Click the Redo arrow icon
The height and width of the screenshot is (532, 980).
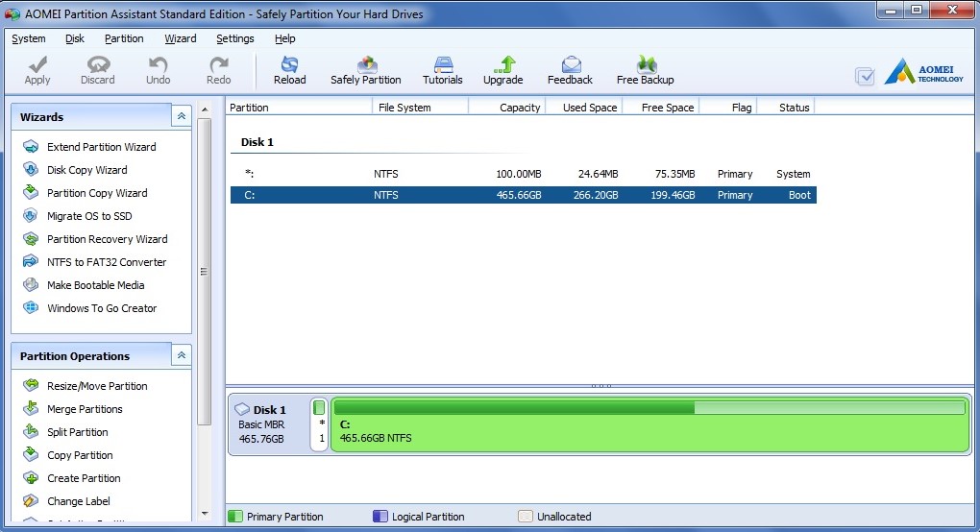click(x=219, y=64)
